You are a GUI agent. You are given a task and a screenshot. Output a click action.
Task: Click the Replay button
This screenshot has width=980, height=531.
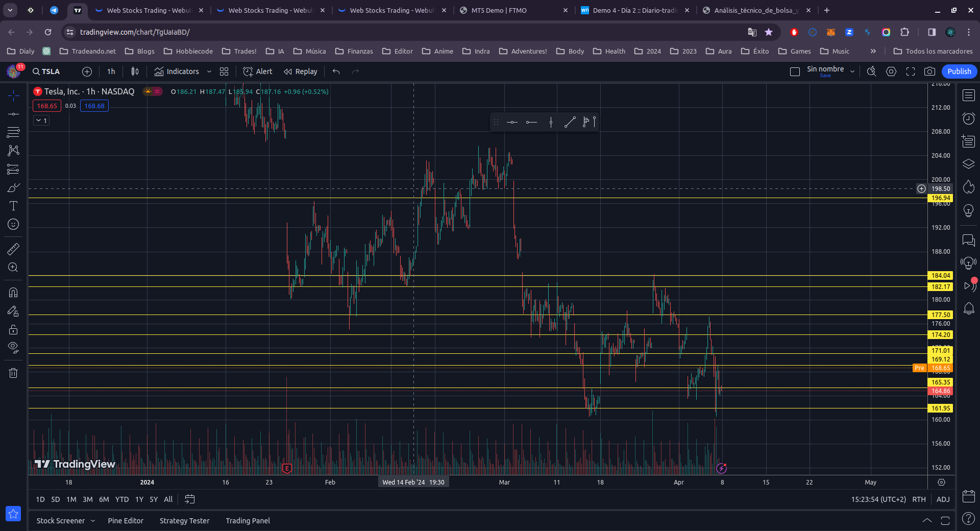[x=301, y=72]
